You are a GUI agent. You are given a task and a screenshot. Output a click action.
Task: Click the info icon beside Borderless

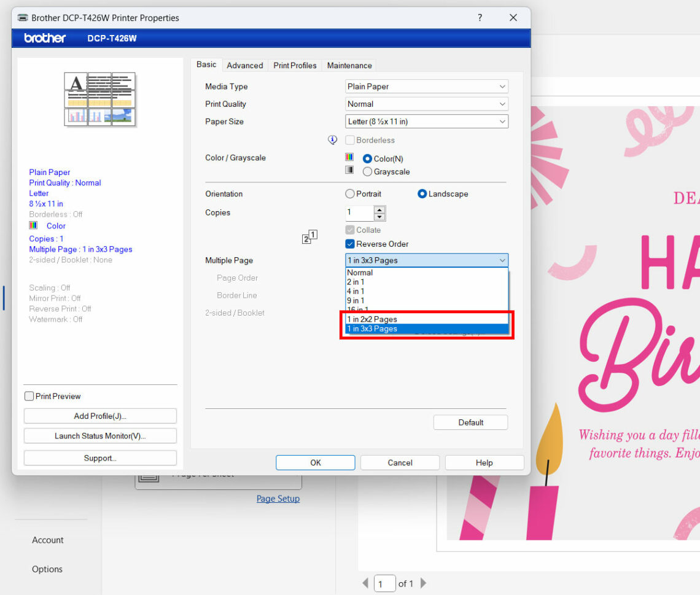[x=332, y=139]
